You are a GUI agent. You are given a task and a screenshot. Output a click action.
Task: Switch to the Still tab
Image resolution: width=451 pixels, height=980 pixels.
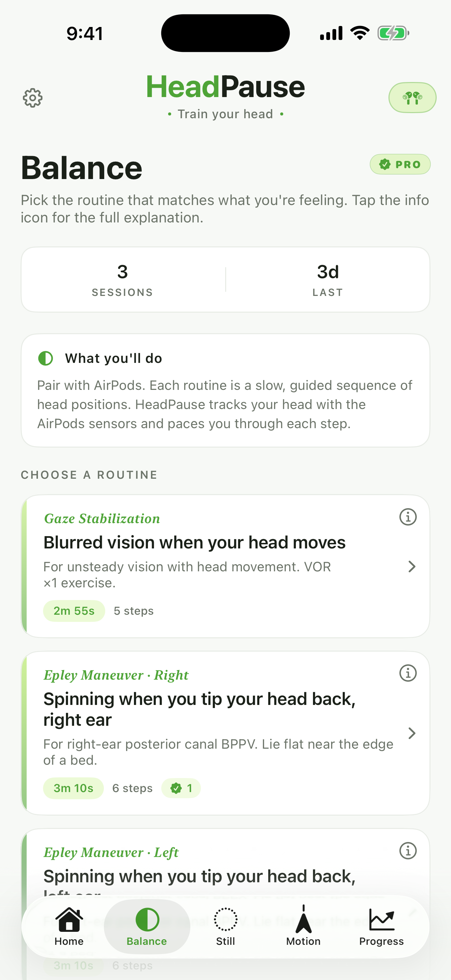pyautogui.click(x=225, y=926)
